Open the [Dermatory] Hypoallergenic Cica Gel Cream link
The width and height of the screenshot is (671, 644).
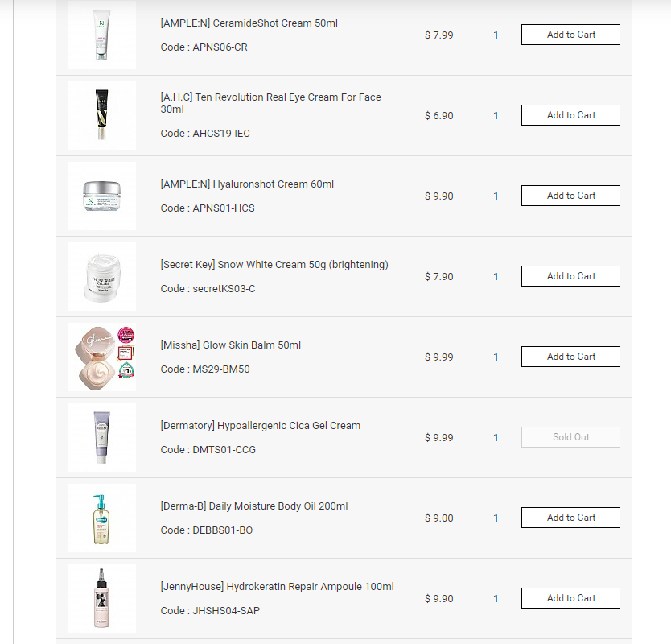tap(260, 426)
